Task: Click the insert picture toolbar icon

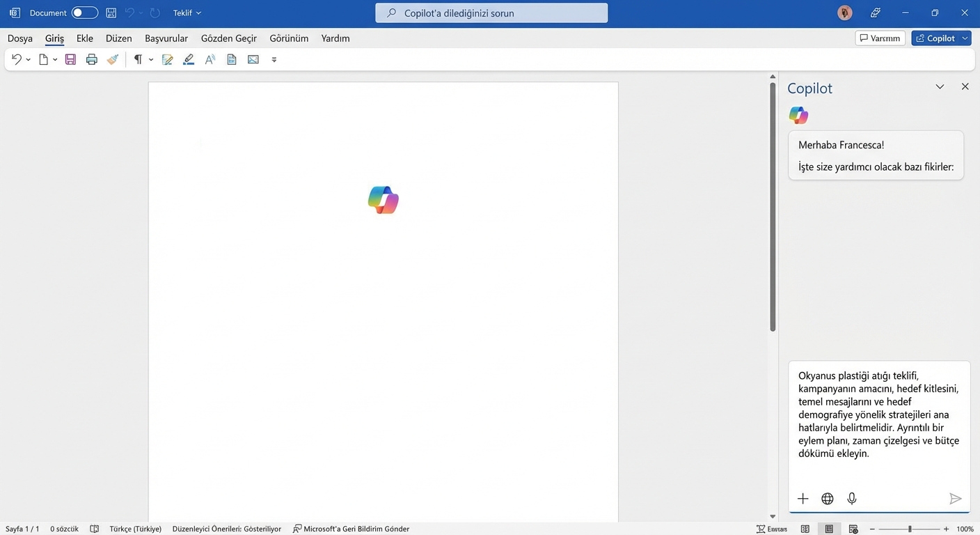Action: pyautogui.click(x=253, y=60)
